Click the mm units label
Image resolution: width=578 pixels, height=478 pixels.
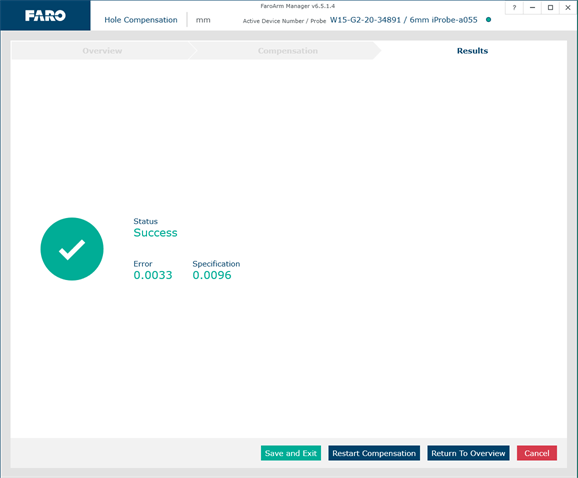coord(203,20)
